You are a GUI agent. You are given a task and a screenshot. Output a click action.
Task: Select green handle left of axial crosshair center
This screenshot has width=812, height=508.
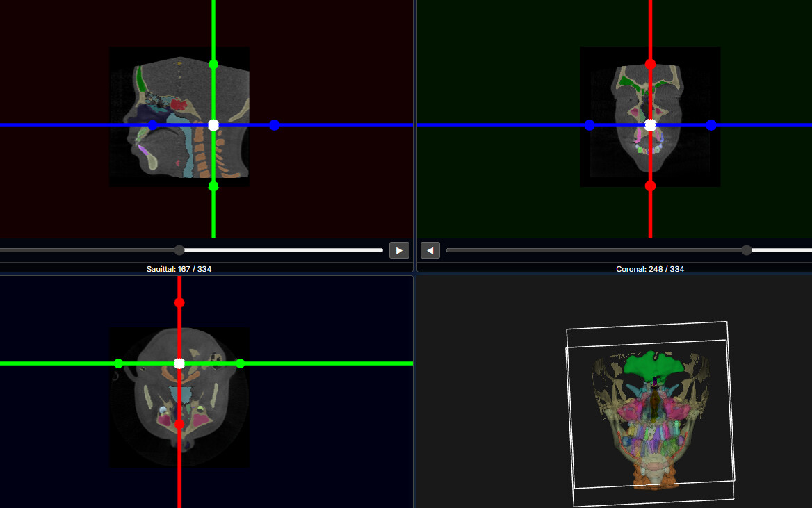pos(119,363)
